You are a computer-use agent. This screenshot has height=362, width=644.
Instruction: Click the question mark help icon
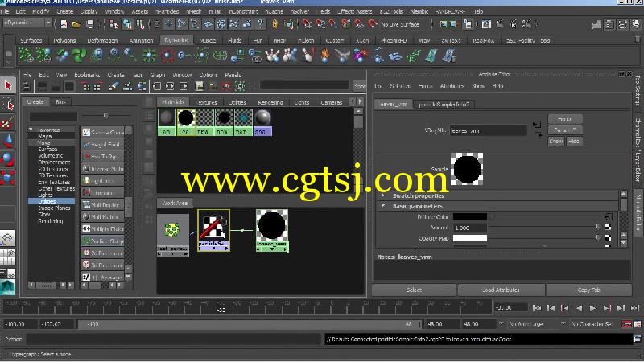tap(260, 24)
